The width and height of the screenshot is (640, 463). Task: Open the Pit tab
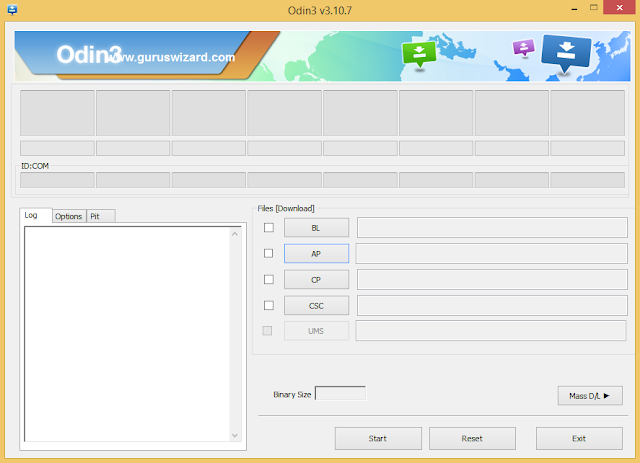click(100, 216)
